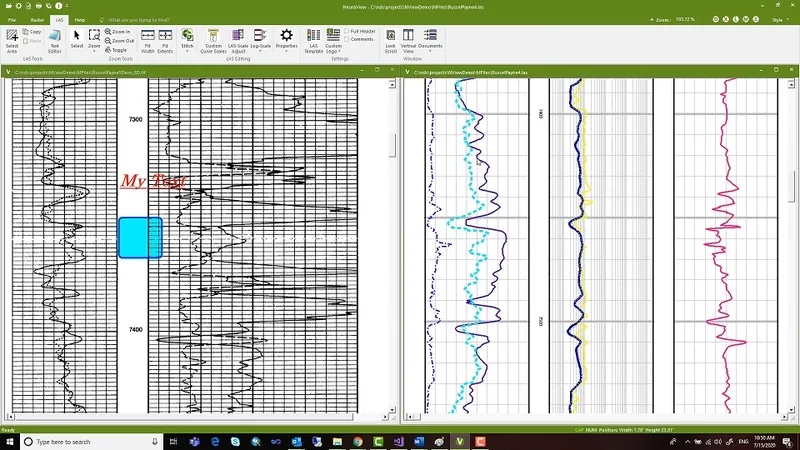
Task: Click the Zoom percentage value
Action: tap(685, 19)
